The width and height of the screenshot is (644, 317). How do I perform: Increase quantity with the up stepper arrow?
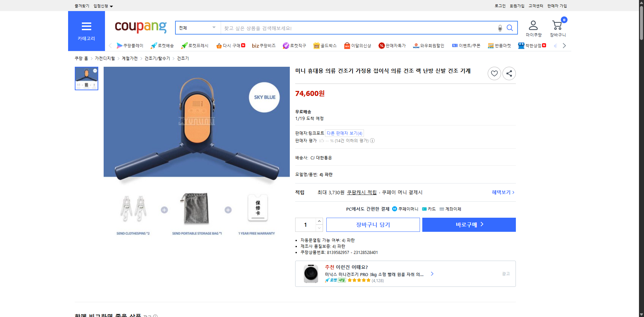pos(319,221)
